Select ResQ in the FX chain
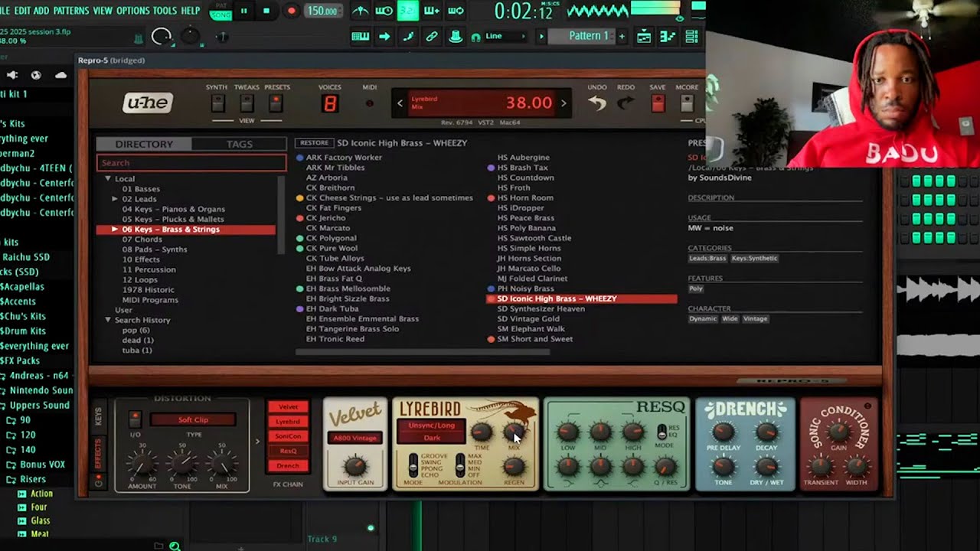980x551 pixels. coord(288,451)
